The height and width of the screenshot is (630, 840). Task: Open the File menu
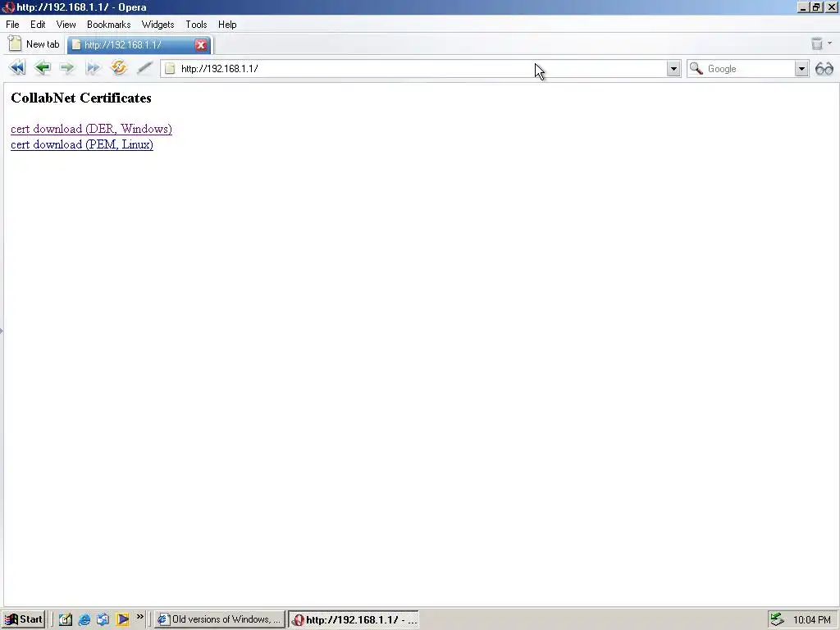coord(12,25)
